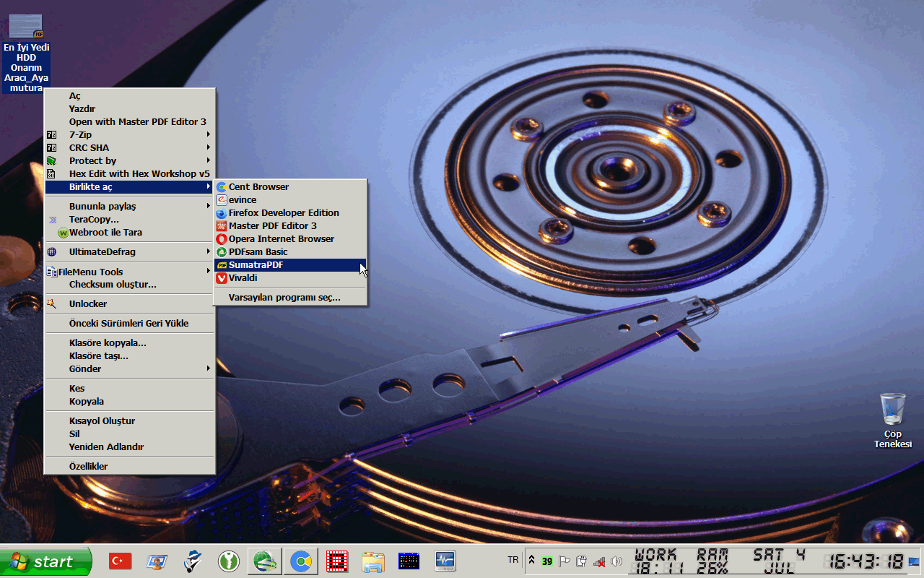Click the network tray icon with red X

point(598,561)
